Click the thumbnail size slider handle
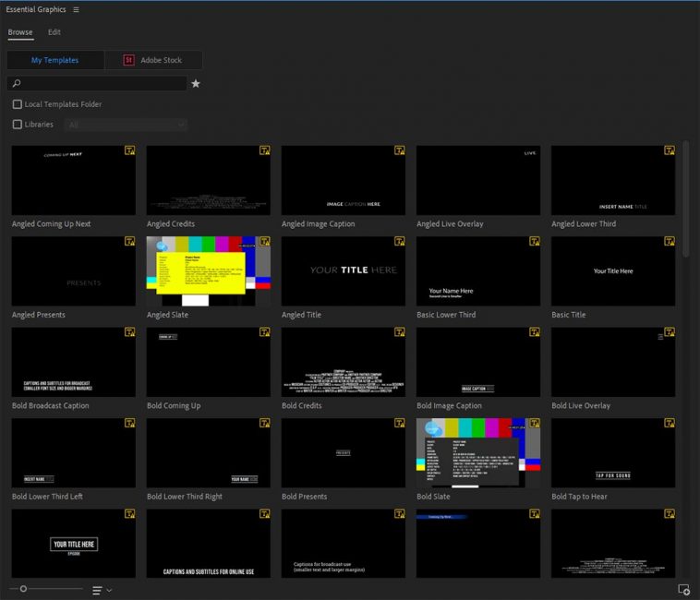This screenshot has height=600, width=700. [23, 589]
